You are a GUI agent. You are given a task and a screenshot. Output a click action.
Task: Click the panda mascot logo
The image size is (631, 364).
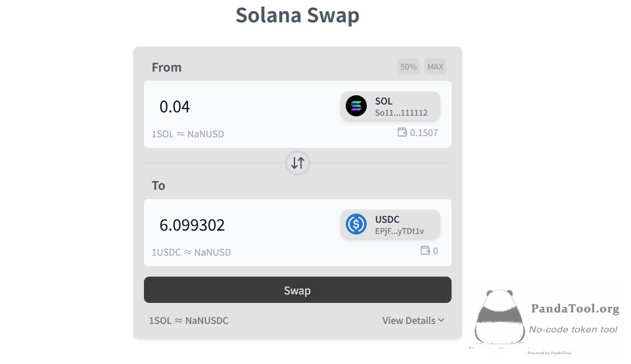click(500, 317)
